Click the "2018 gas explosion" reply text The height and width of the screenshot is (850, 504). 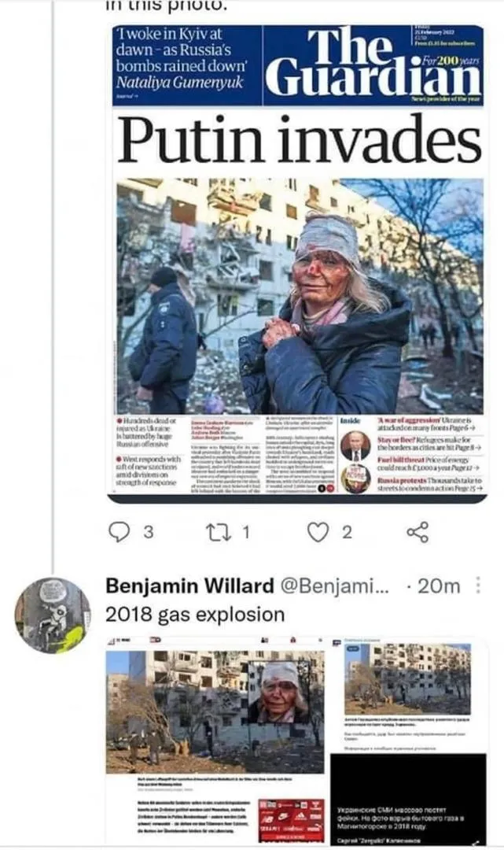point(195,615)
